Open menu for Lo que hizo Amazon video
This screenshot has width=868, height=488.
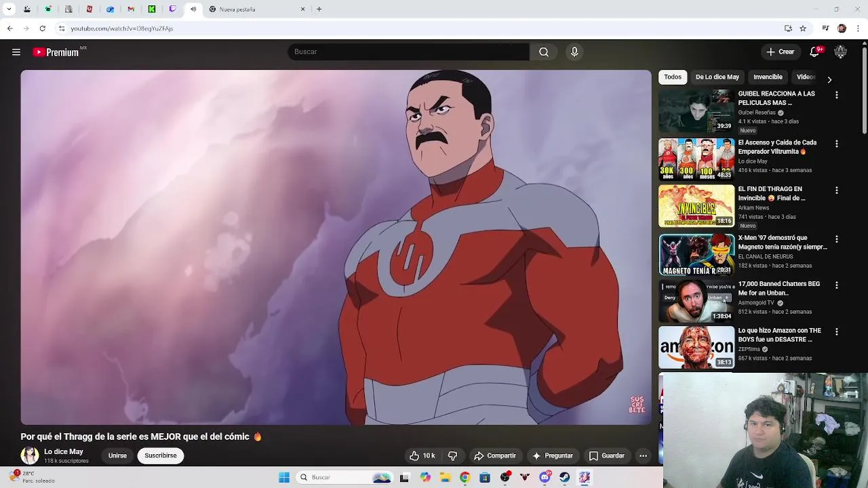[x=837, y=332]
